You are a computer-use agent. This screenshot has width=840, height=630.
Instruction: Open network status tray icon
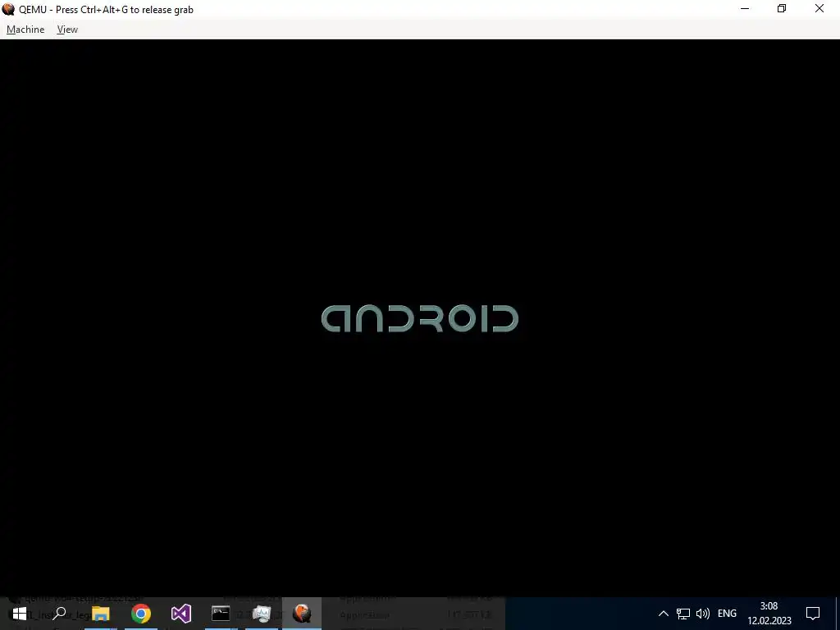click(x=683, y=614)
